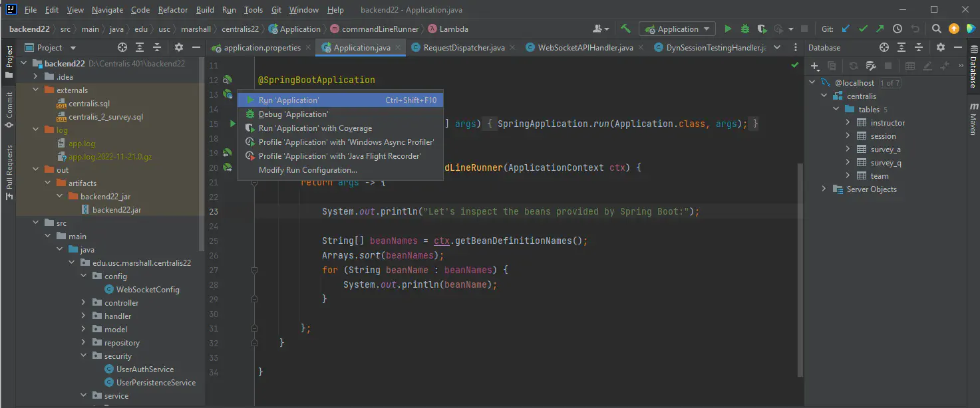Open the run options dropdown arrow

click(x=791, y=29)
